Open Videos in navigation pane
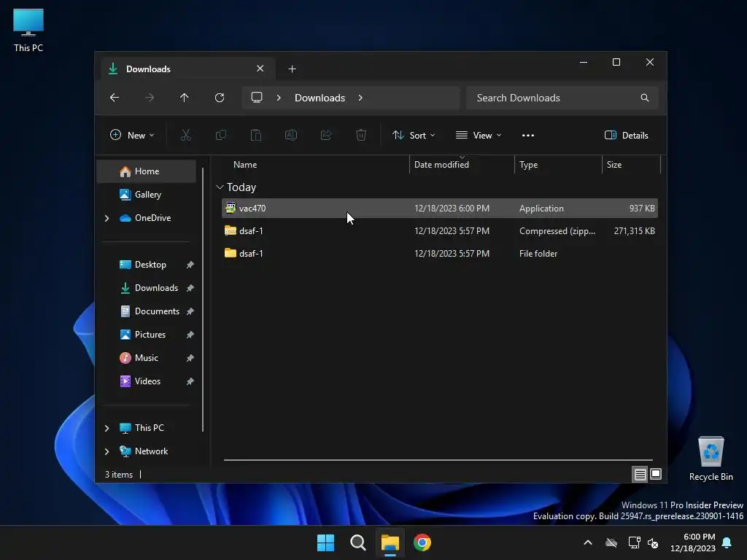 click(146, 381)
